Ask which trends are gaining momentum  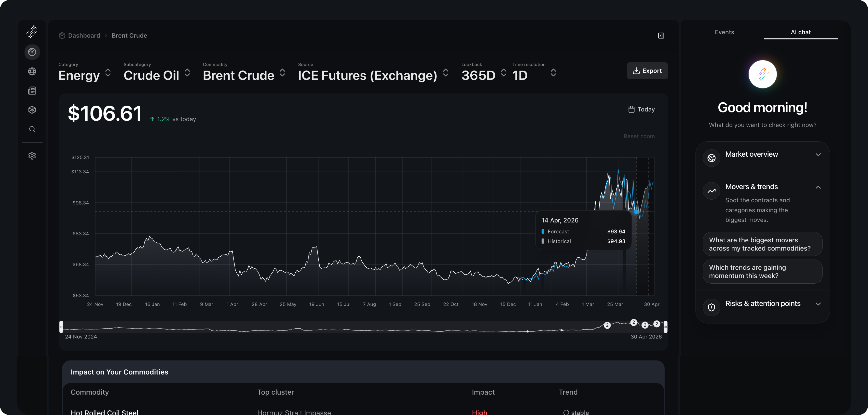click(x=762, y=272)
